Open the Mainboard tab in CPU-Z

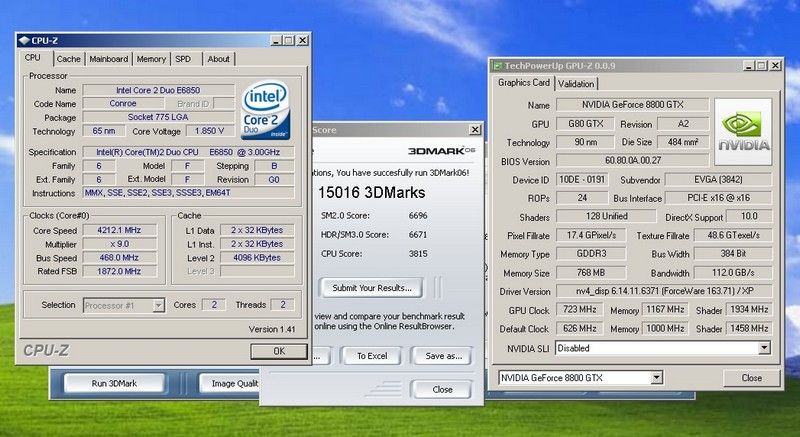[x=109, y=59]
